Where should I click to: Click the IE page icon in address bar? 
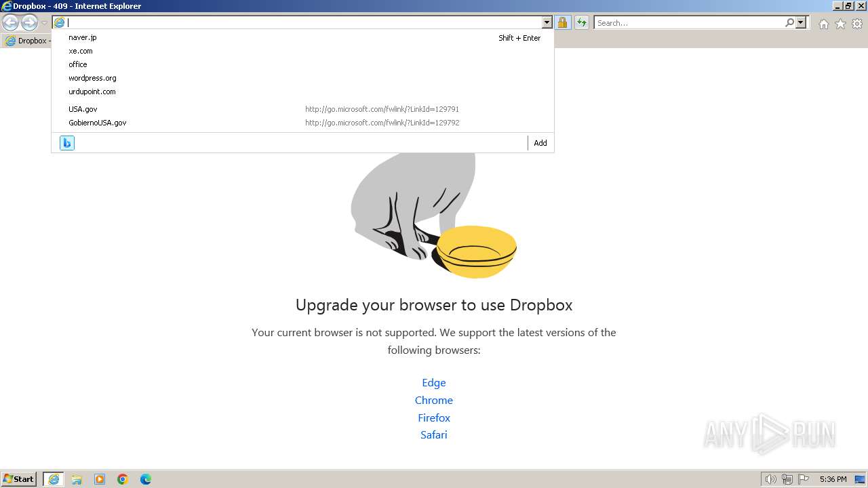pos(60,22)
